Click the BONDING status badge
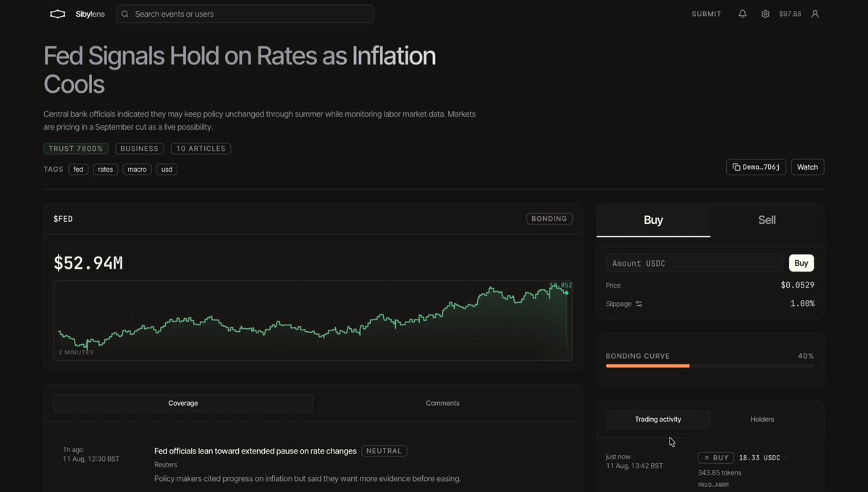This screenshot has width=868, height=492. 549,219
